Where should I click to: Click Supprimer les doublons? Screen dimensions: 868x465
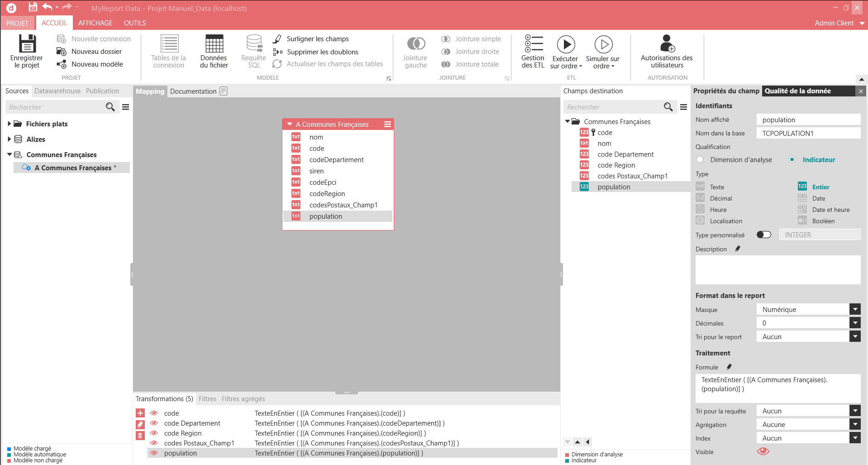pyautogui.click(x=322, y=52)
